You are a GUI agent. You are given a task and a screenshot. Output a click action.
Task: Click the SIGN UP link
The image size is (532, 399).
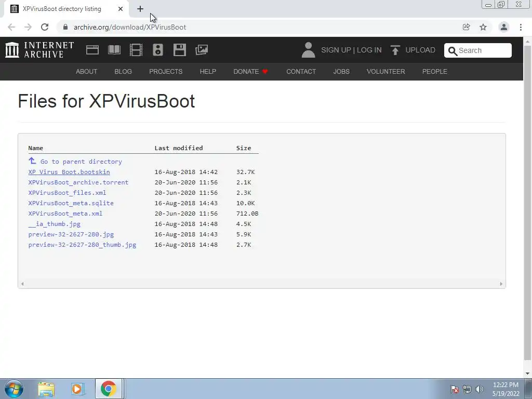[x=336, y=50]
